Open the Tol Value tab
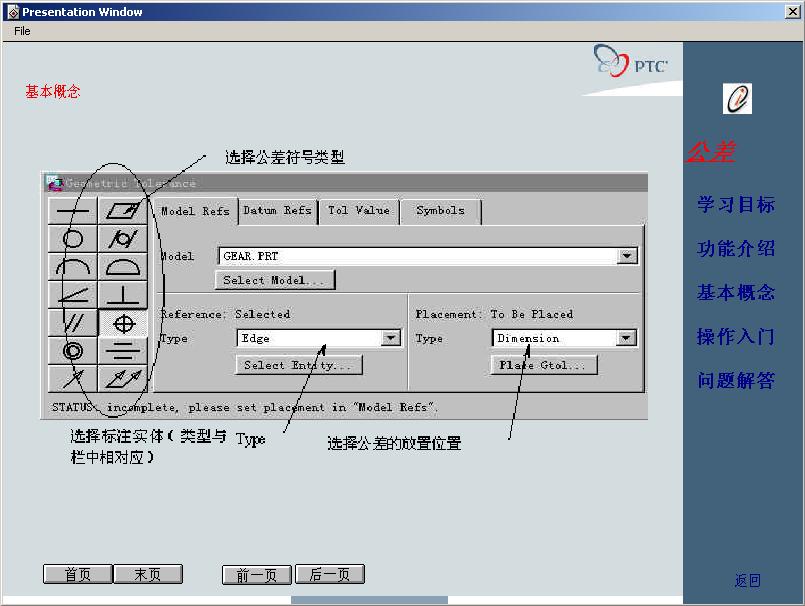This screenshot has height=606, width=805. click(x=359, y=211)
